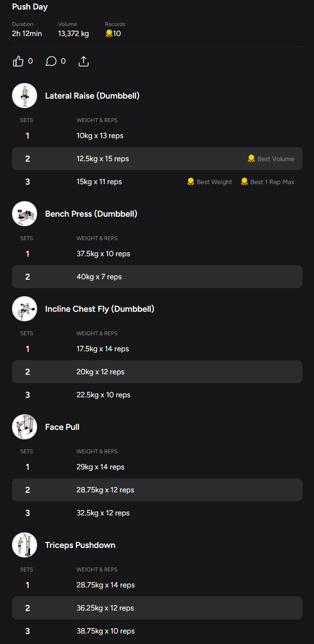This screenshot has width=314, height=644.
Task: Click the Best 1 Rep Max badge
Action: click(x=267, y=182)
